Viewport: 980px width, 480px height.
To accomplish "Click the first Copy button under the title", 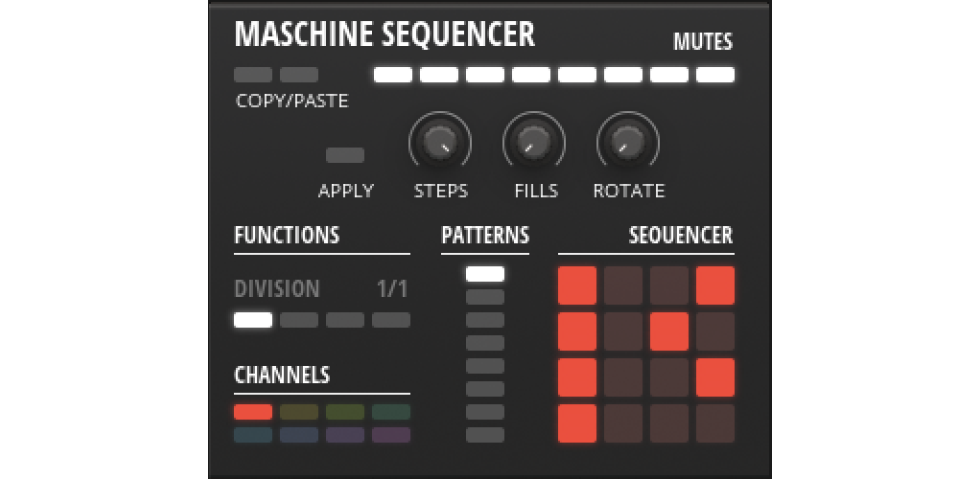I will 252,75.
